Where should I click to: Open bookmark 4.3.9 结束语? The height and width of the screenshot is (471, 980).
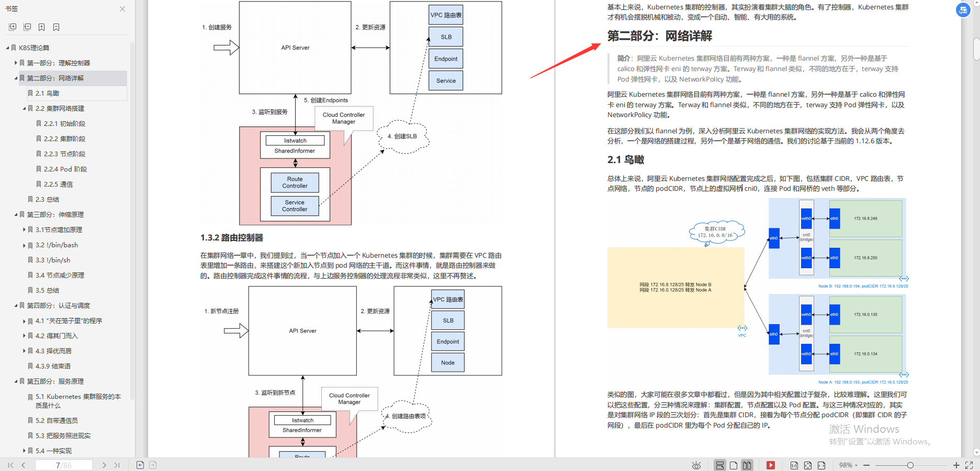[x=53, y=366]
